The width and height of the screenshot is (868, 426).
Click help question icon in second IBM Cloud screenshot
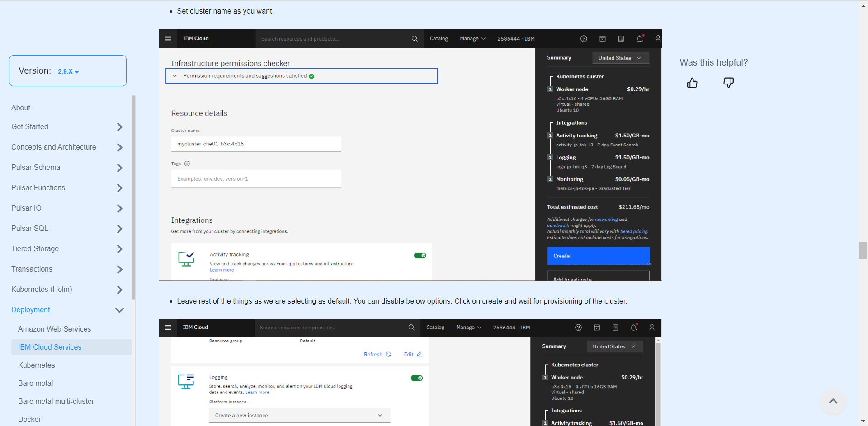pos(578,328)
